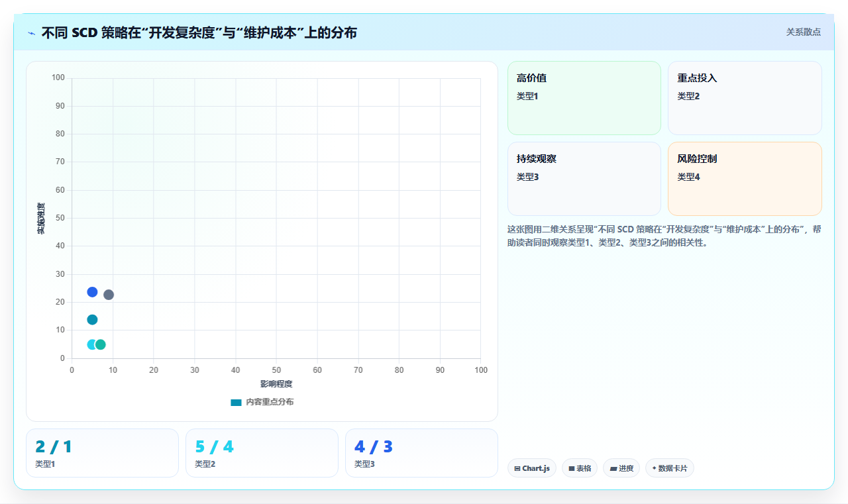848x504 pixels.
Task: Click the lightning icon beside the title
Action: point(31,32)
